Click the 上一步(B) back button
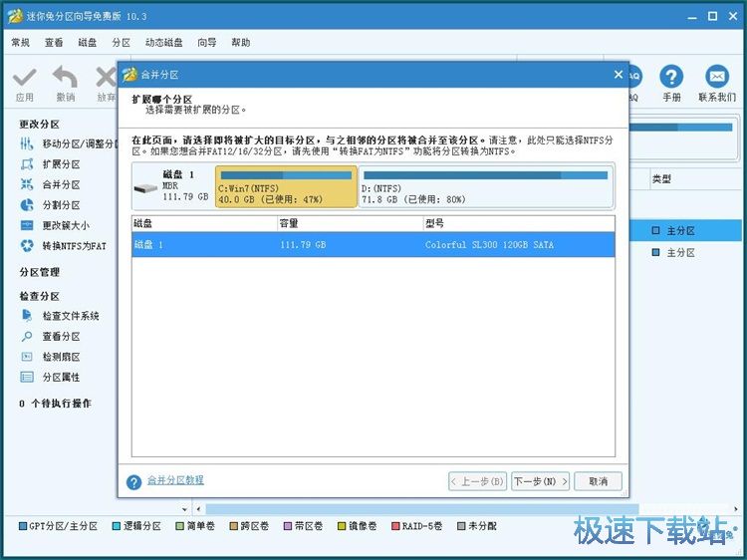This screenshot has height=560, width=747. coord(477,481)
